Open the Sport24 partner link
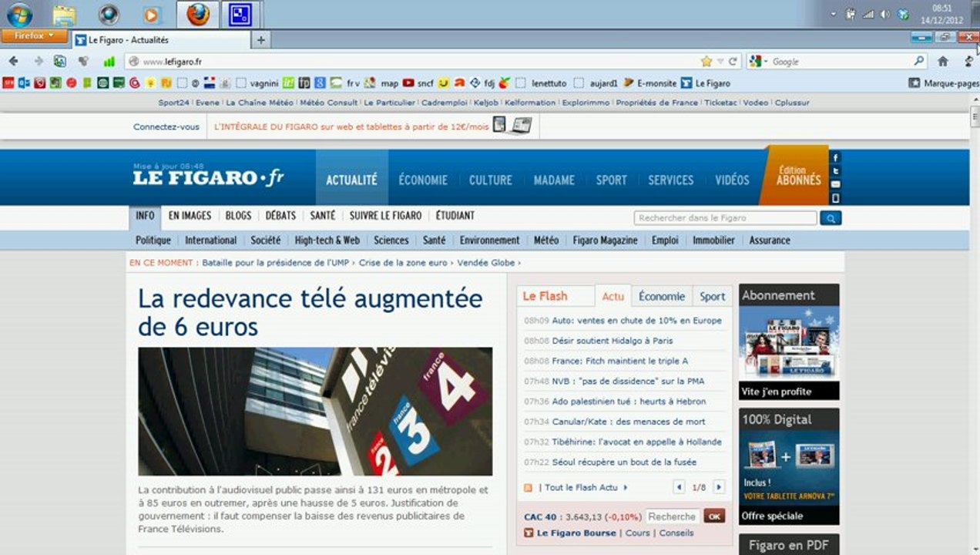The height and width of the screenshot is (555, 980). (173, 103)
